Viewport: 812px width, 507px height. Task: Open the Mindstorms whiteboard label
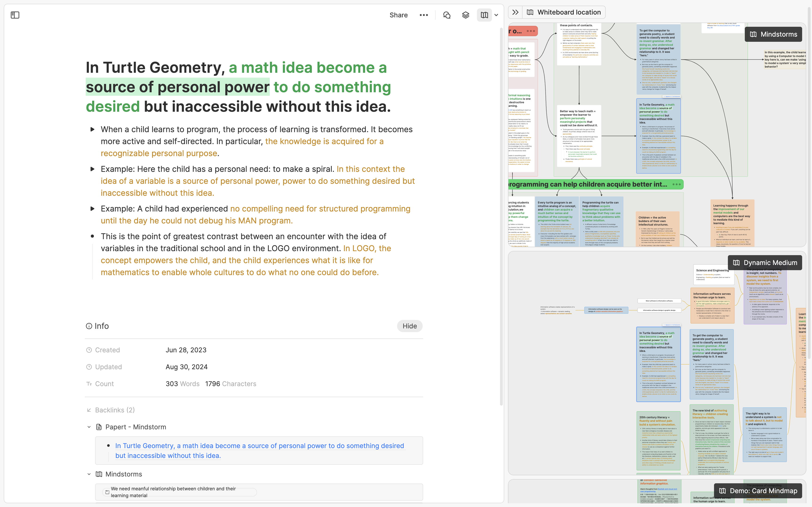pos(773,34)
